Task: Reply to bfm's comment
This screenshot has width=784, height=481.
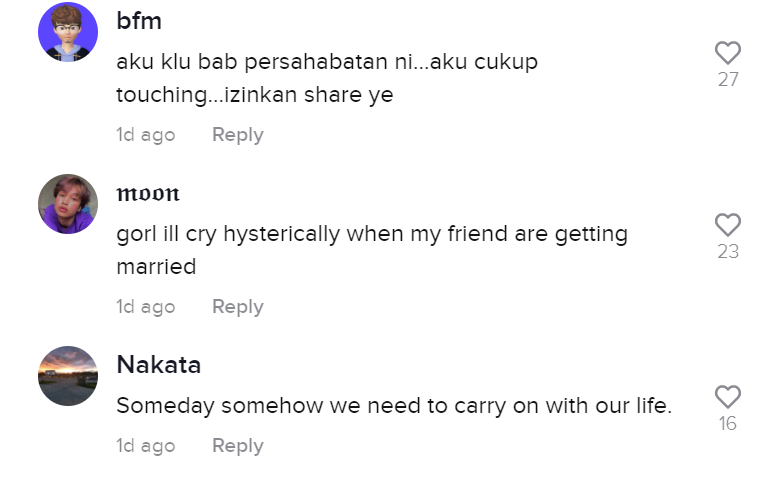Action: point(237,135)
